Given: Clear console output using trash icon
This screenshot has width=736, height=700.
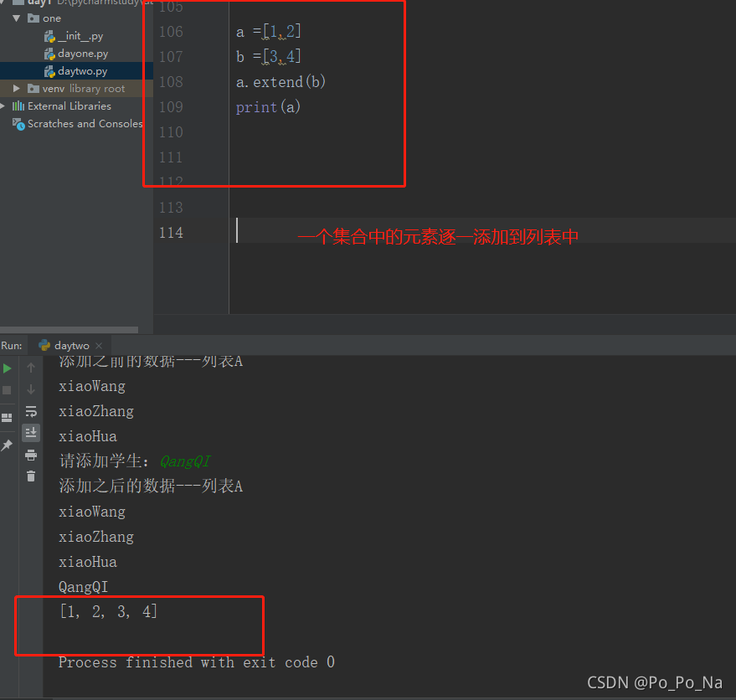Looking at the screenshot, I should [x=31, y=476].
